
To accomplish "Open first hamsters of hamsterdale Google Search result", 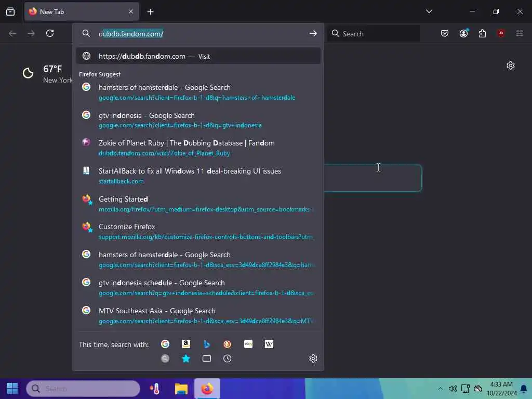I will tap(198, 92).
